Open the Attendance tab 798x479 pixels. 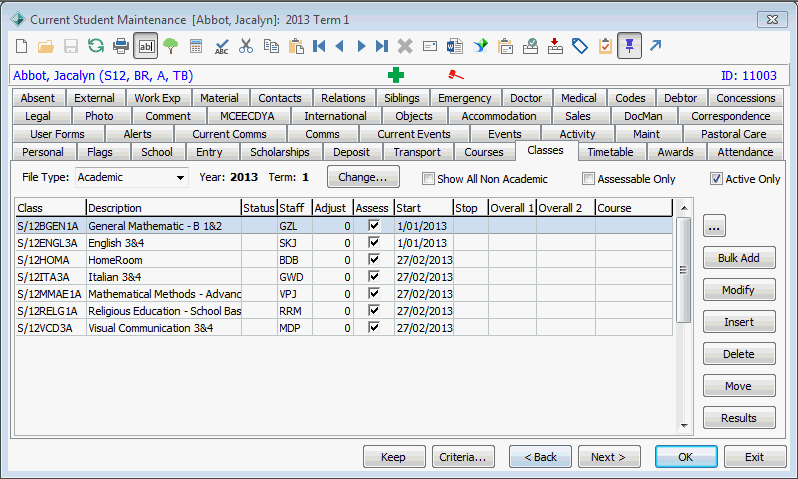tap(745, 152)
